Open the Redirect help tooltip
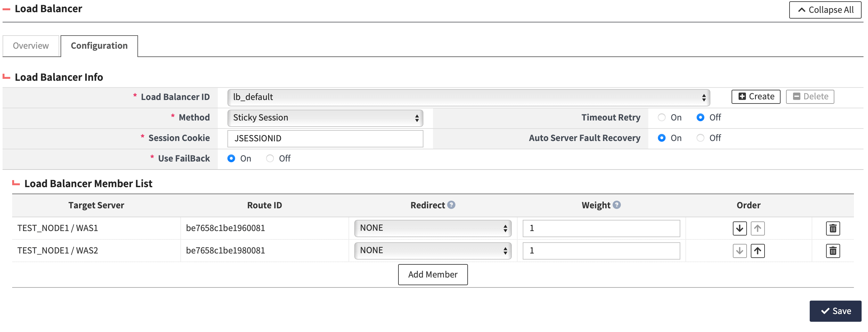The width and height of the screenshot is (868, 332). click(x=452, y=204)
